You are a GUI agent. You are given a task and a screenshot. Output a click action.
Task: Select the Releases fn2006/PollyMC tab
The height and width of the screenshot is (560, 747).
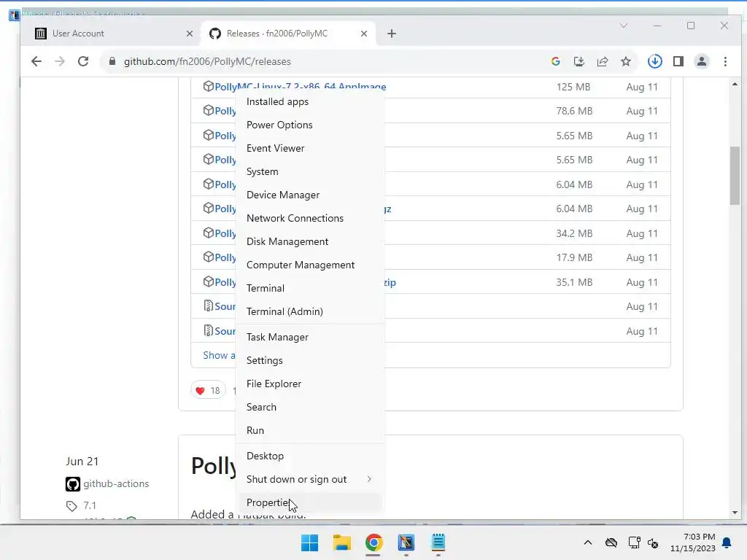289,34
